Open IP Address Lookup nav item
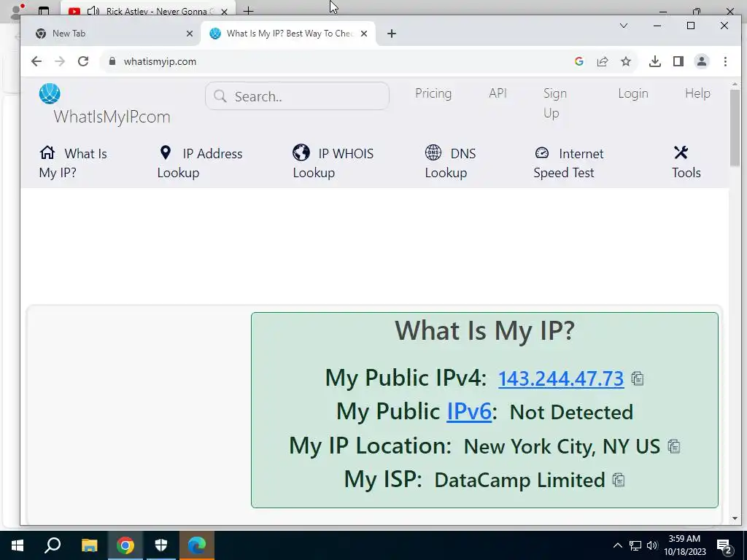The width and height of the screenshot is (747, 560). pos(200,163)
